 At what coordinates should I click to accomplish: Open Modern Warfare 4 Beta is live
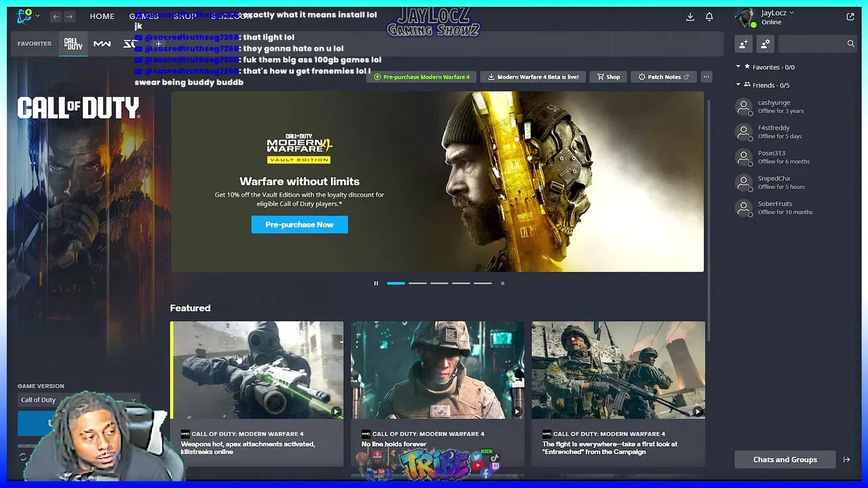point(533,77)
